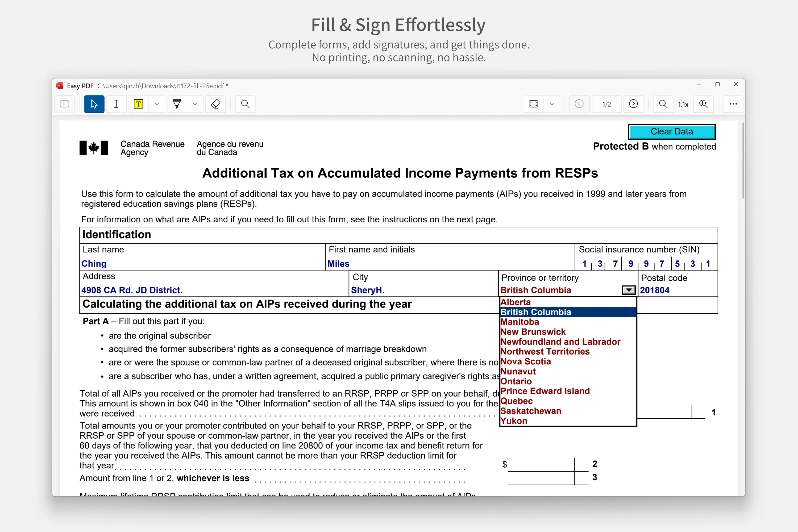Click the Clear Data button

point(672,132)
